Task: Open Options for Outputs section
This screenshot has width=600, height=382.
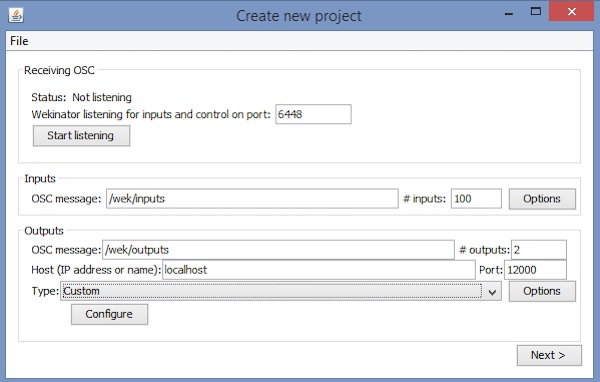Action: tap(542, 291)
